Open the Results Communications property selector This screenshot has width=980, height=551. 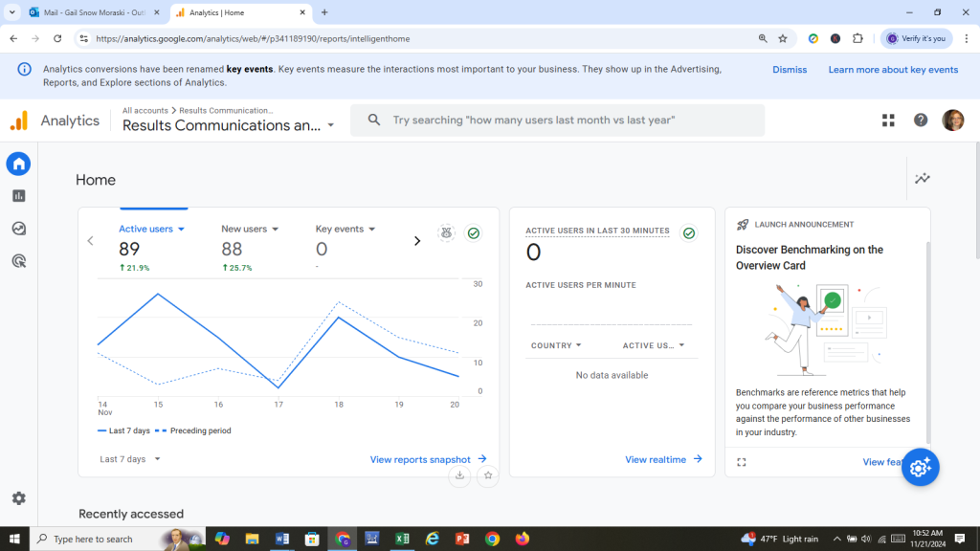(228, 125)
